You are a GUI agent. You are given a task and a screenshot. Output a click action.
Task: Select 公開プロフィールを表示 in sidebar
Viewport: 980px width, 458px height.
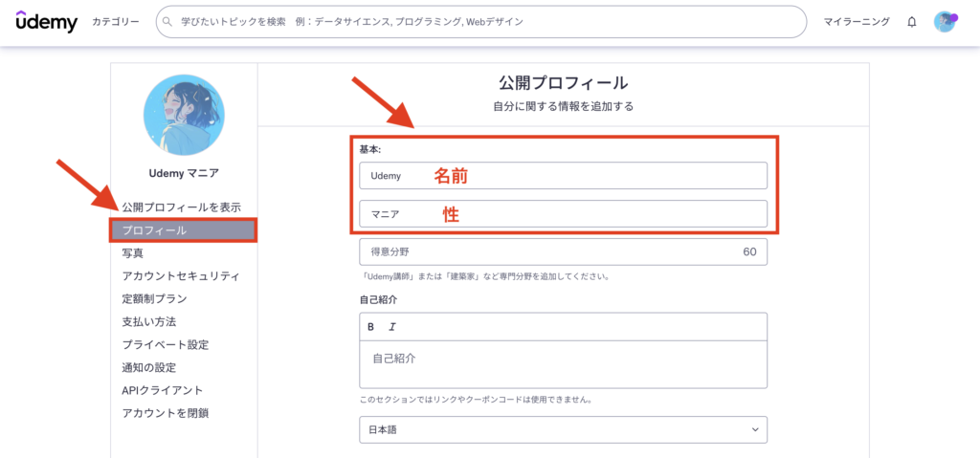tap(181, 207)
